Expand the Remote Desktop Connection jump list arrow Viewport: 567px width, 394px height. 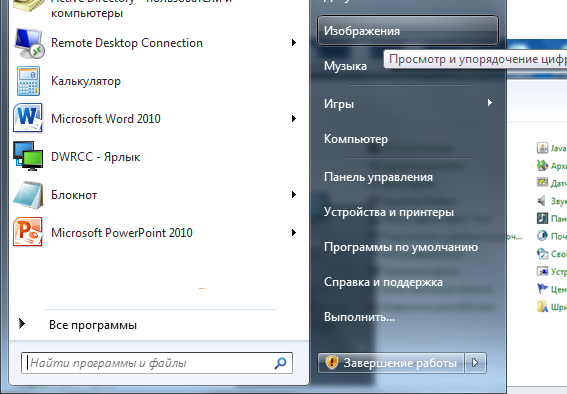pyautogui.click(x=294, y=43)
